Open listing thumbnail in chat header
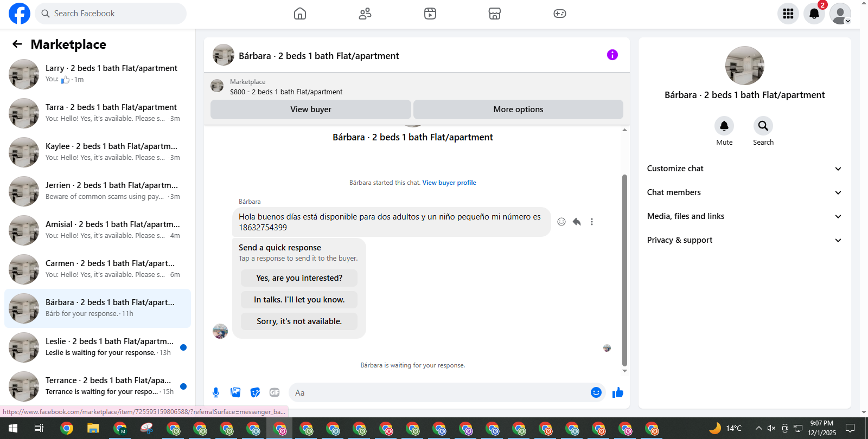868x439 pixels. 224,55
